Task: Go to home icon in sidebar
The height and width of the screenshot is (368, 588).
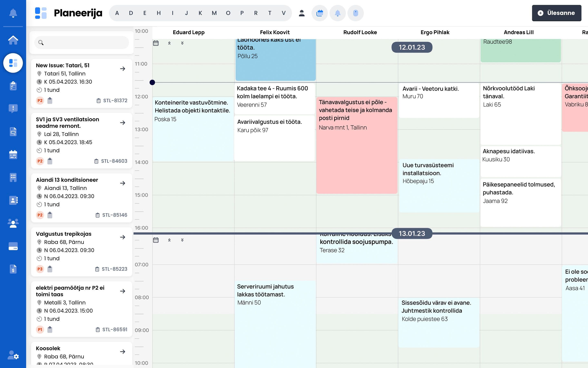Action: (x=13, y=40)
